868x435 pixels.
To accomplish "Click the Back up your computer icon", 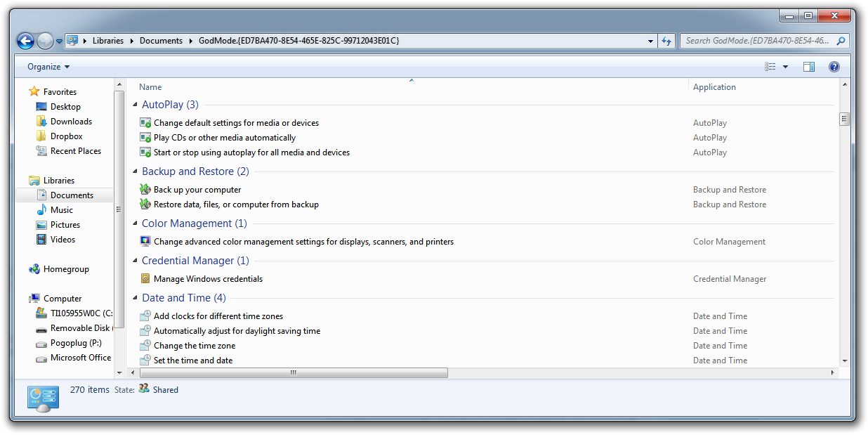I will [145, 190].
